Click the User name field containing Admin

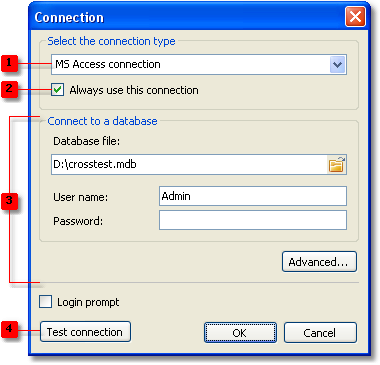tap(253, 196)
